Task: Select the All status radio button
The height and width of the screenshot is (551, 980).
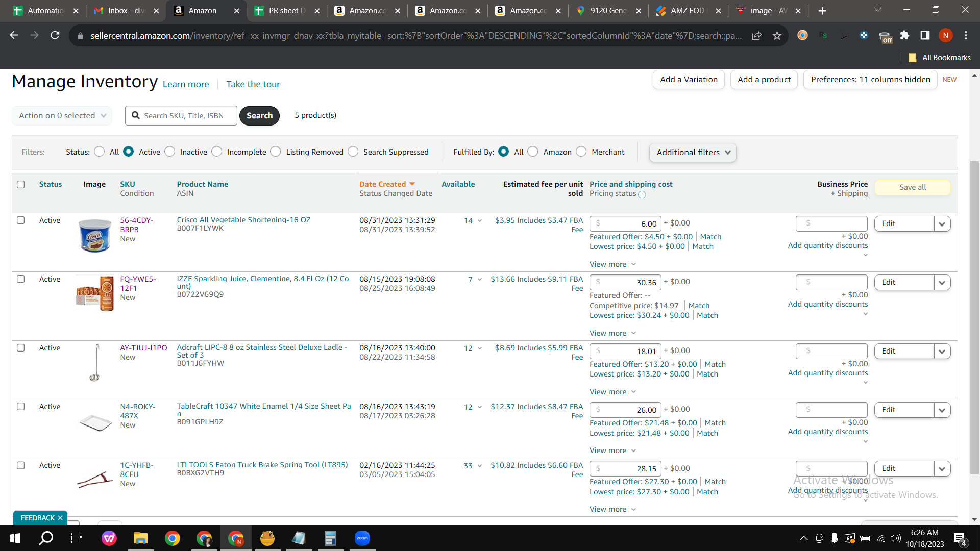Action: pos(100,152)
